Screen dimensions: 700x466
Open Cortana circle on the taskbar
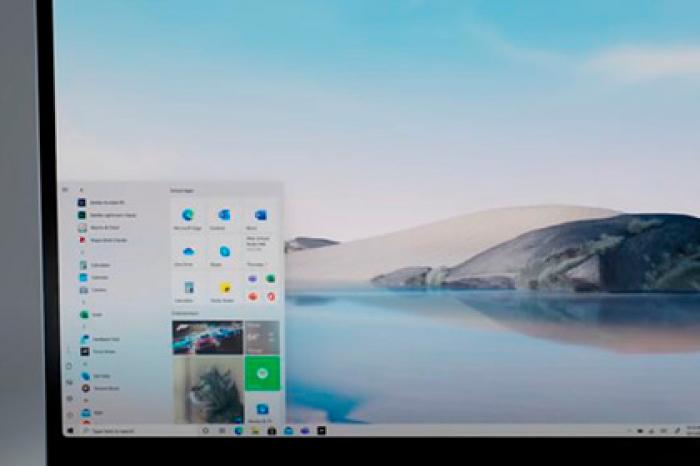click(x=205, y=431)
